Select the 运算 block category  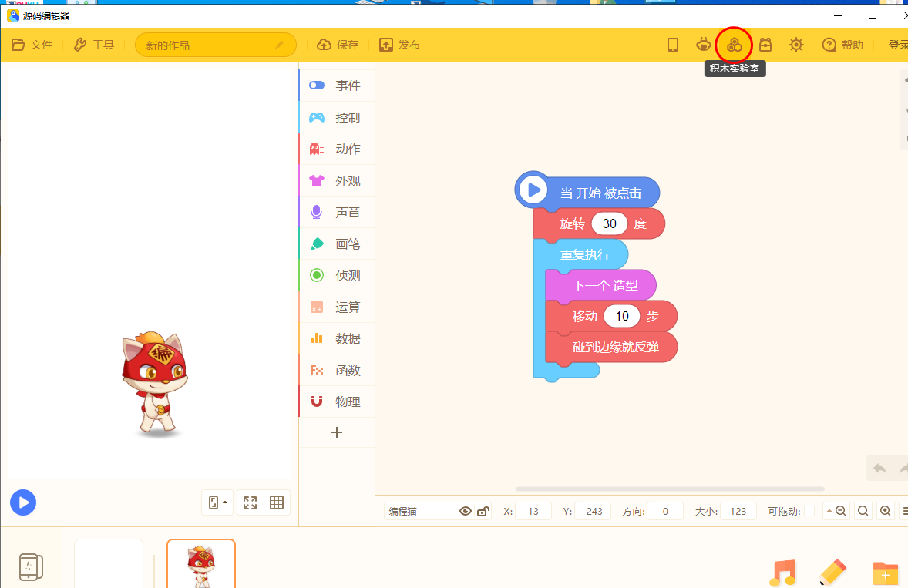pyautogui.click(x=337, y=307)
